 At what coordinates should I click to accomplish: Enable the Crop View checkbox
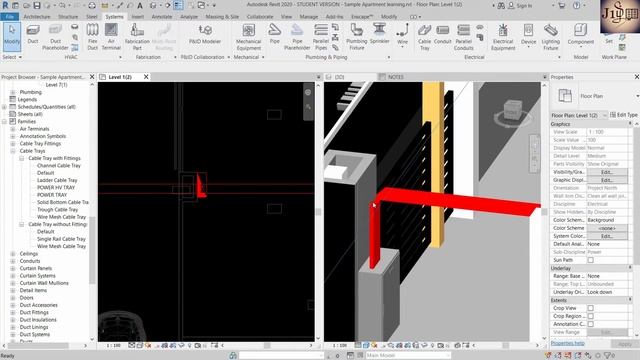(x=590, y=308)
